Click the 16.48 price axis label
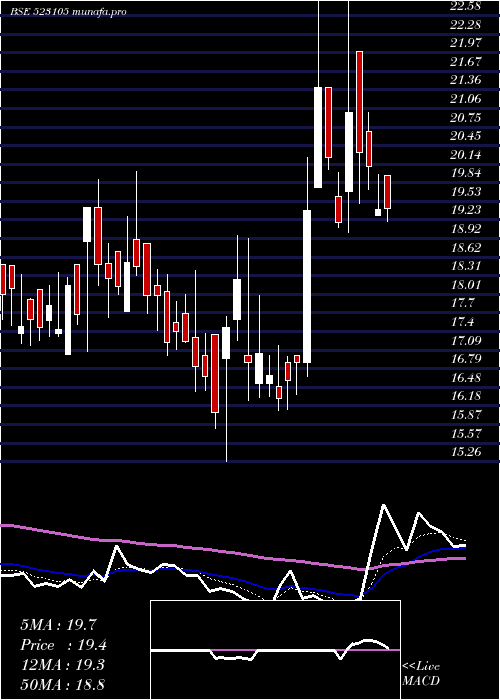 point(466,378)
